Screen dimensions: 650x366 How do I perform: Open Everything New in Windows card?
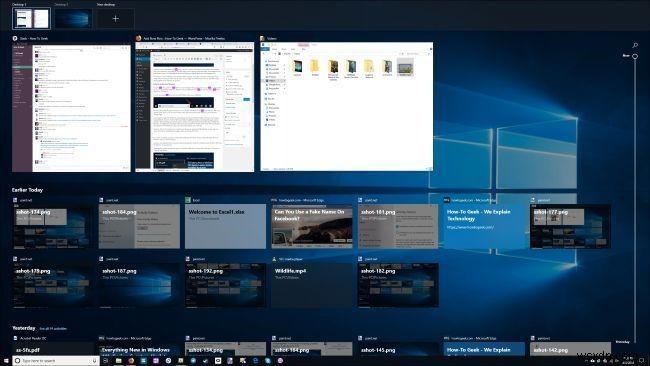click(139, 349)
